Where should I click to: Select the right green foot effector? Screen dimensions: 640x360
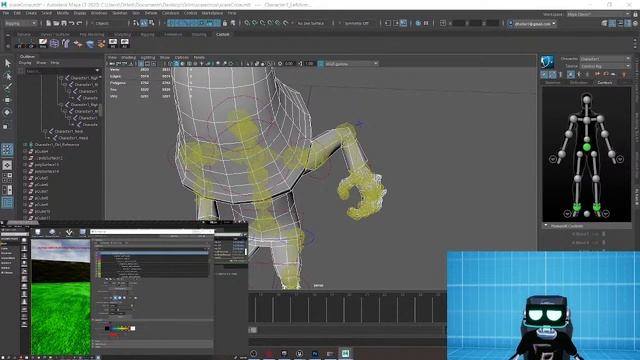(x=596, y=206)
